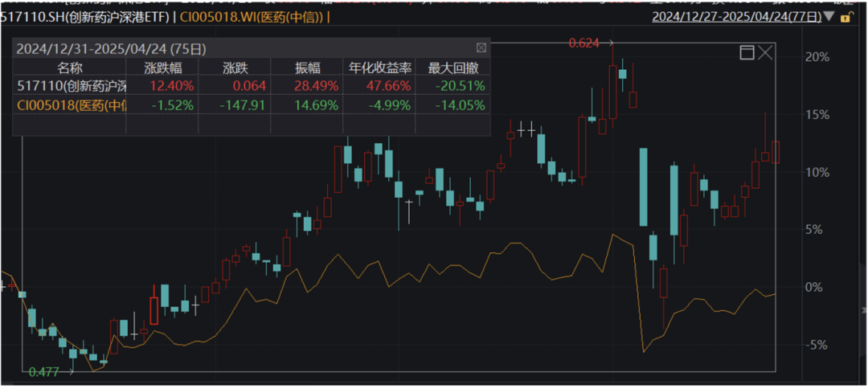Select the 517110.SH(创新药沪深港ETF) title label

point(84,18)
